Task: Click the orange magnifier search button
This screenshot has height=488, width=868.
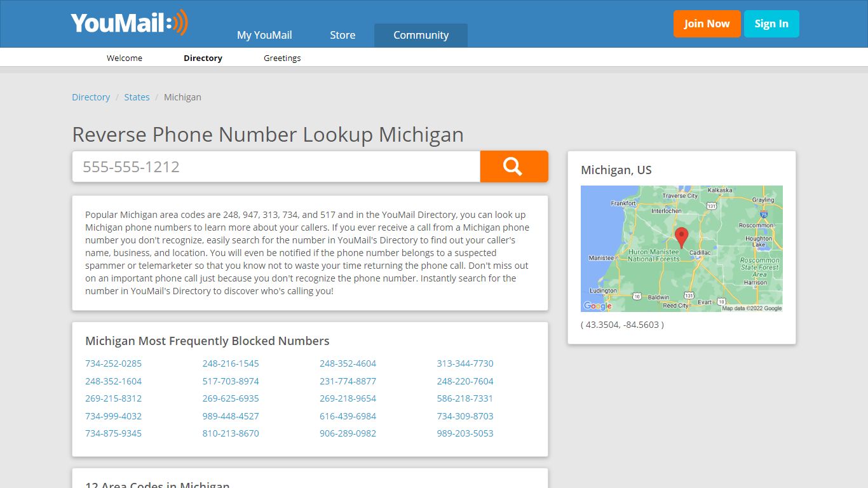Action: coord(513,166)
